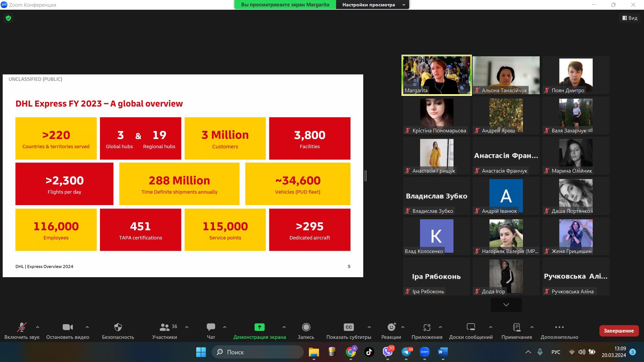Screen dimensions: 644x362
Task: Start recording with the Record icon
Action: (x=306, y=327)
